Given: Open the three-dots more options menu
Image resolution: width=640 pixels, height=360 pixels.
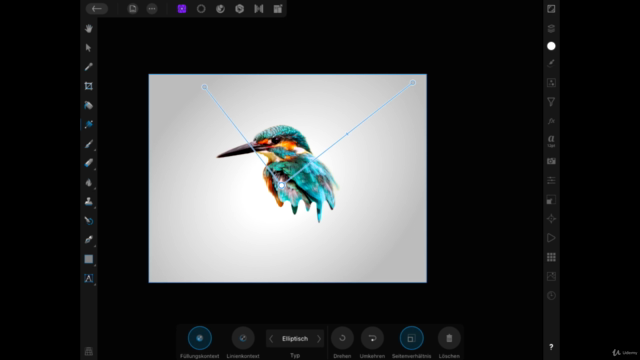Looking at the screenshot, I should 152,9.
